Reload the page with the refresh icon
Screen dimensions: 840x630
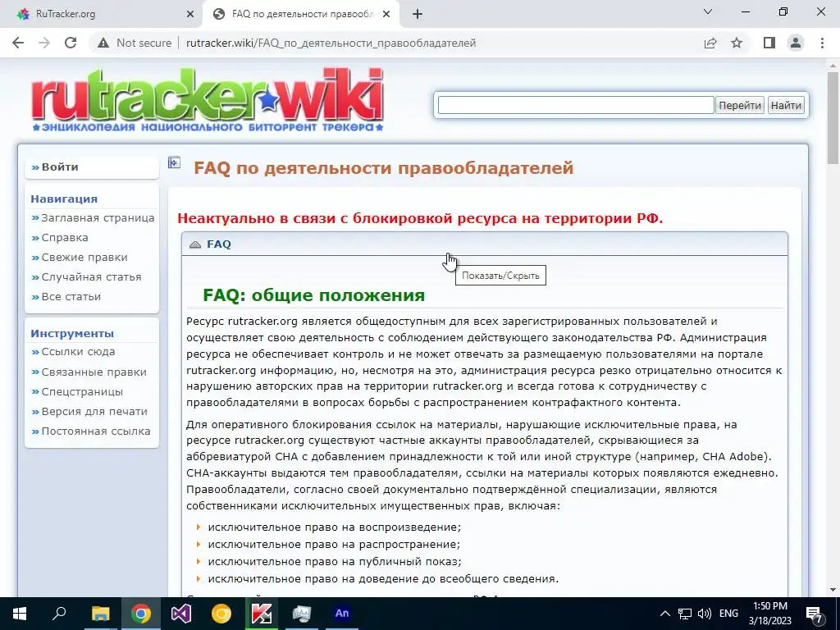(71, 43)
